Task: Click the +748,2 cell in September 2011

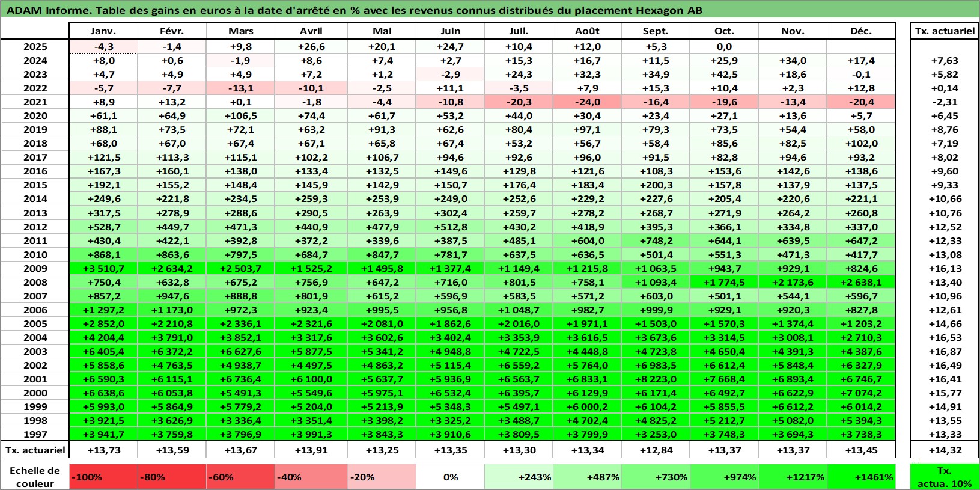Action: (656, 241)
